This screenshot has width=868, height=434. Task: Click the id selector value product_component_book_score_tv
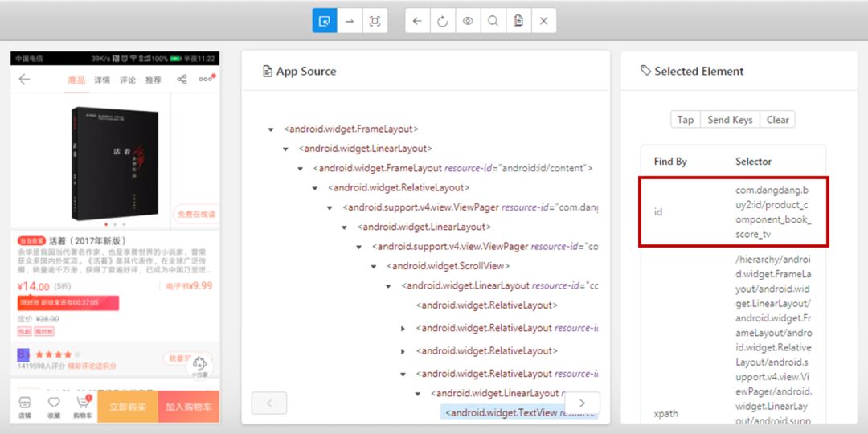click(773, 212)
